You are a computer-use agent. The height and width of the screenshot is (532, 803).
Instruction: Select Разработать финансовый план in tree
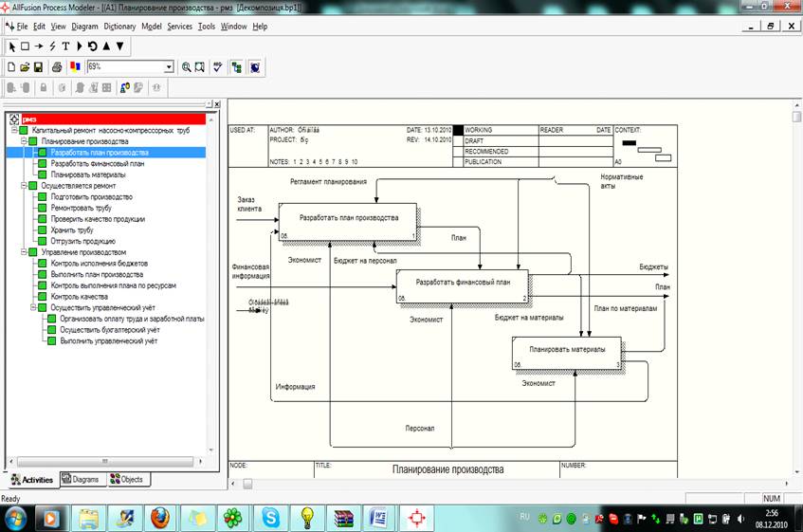[x=98, y=163]
